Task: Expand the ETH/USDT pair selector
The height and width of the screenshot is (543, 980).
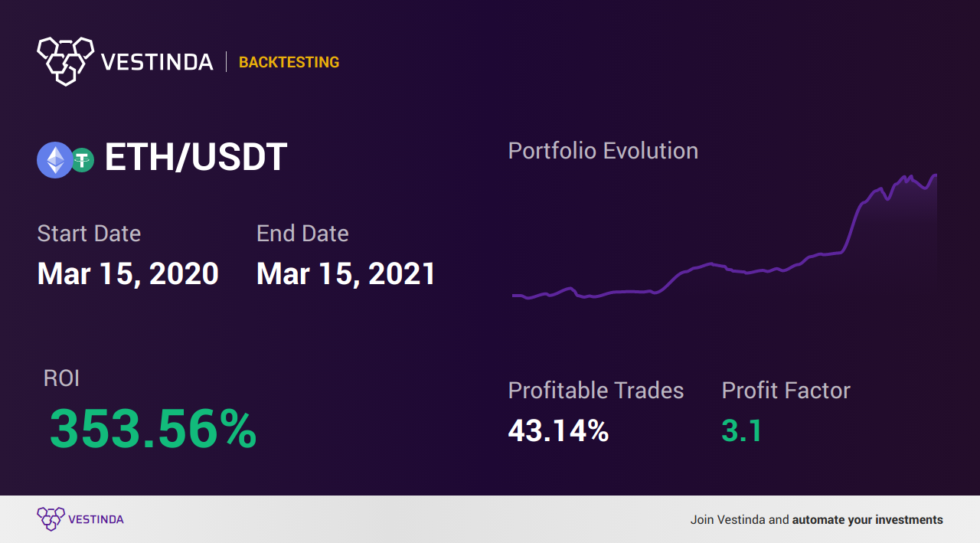Action: [196, 156]
